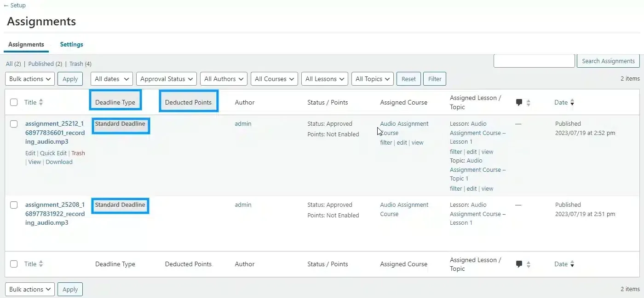Viewport: 644px width, 298px height.
Task: Check the first assignment_25212 row checkbox
Action: [14, 124]
